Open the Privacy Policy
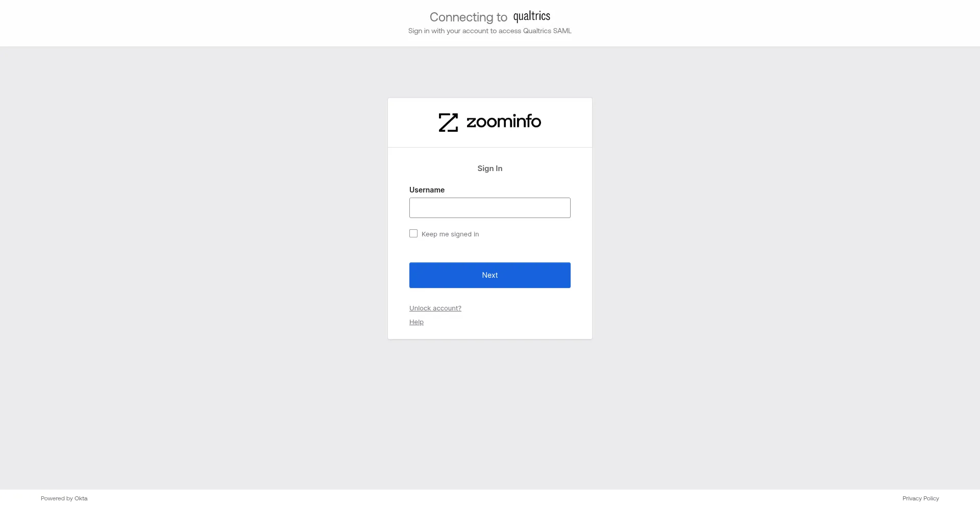 click(x=920, y=498)
